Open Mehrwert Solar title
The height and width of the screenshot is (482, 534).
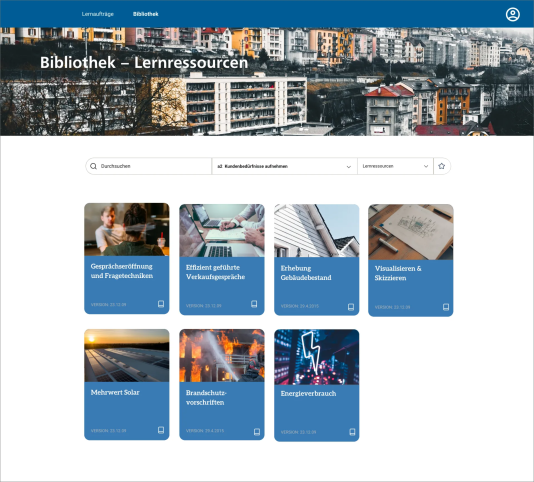(x=115, y=392)
